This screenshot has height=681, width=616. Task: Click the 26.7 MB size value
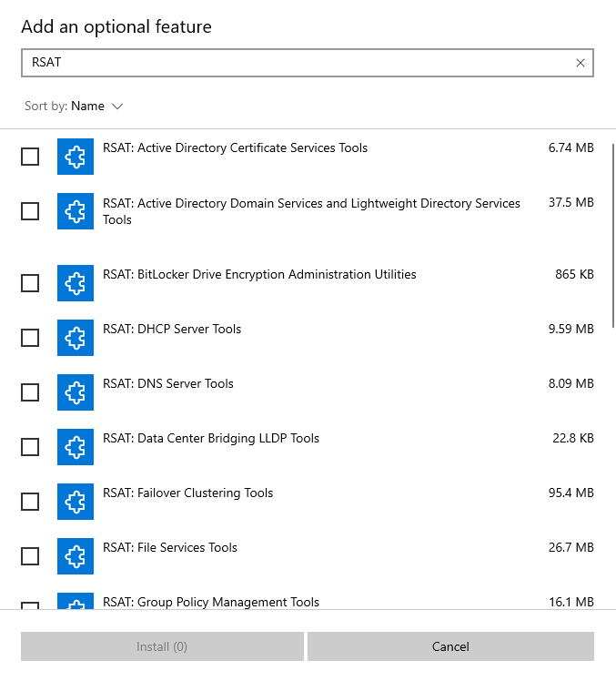point(571,548)
